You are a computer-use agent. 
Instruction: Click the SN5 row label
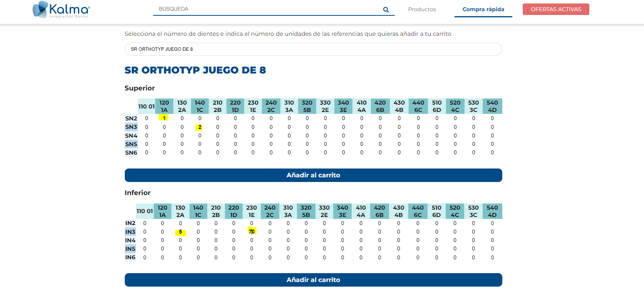[x=131, y=144]
